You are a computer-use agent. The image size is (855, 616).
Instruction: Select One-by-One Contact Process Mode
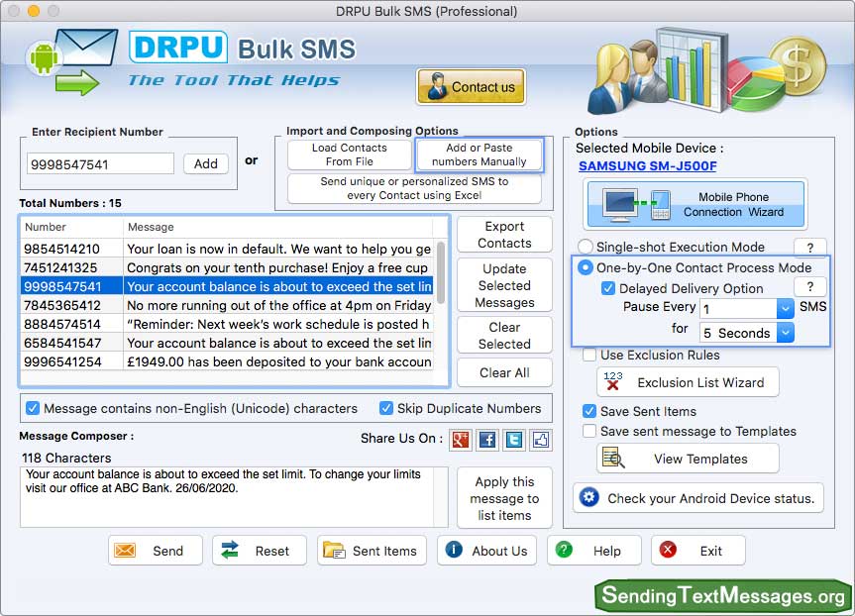[x=586, y=267]
